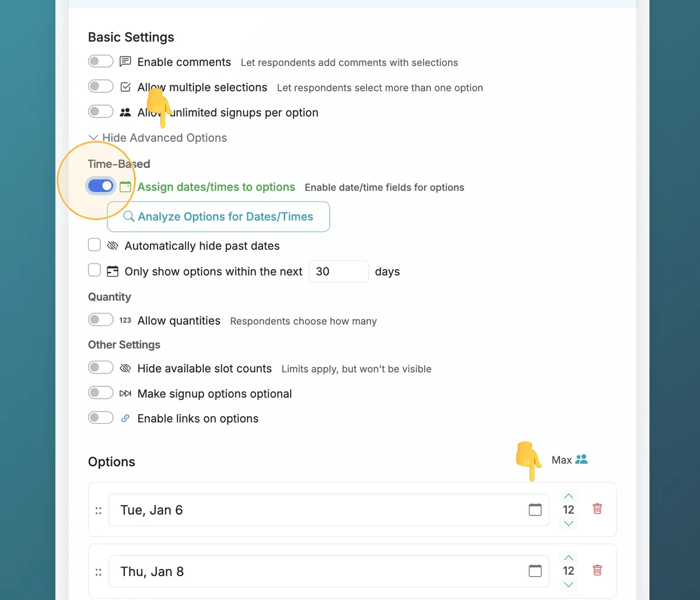Click calendar icon on Tue, Jan 6 option
The image size is (700, 600).
pos(535,510)
